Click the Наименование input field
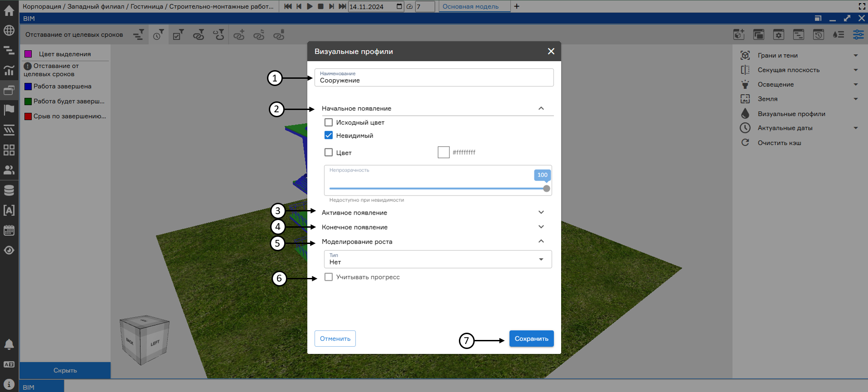Viewport: 868px width, 392px height. pos(434,77)
